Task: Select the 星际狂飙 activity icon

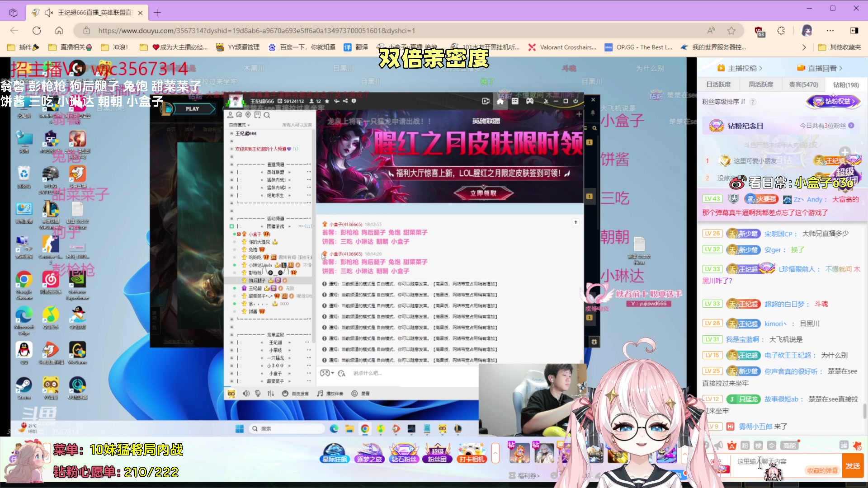Action: tap(335, 453)
